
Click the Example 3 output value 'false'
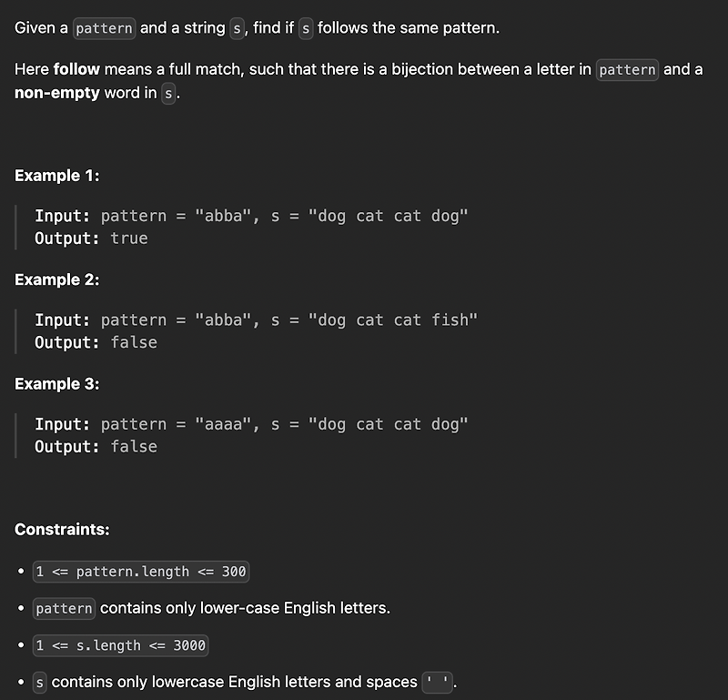[134, 446]
